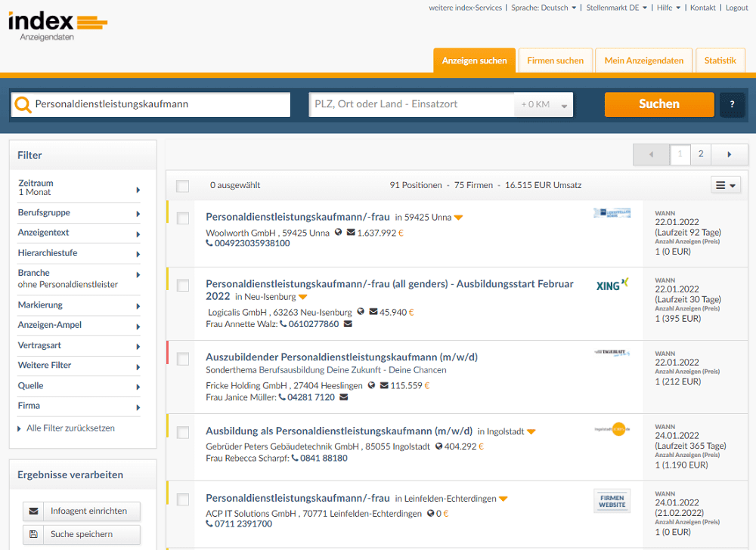Open source logo on Woolworth ad

(612, 213)
